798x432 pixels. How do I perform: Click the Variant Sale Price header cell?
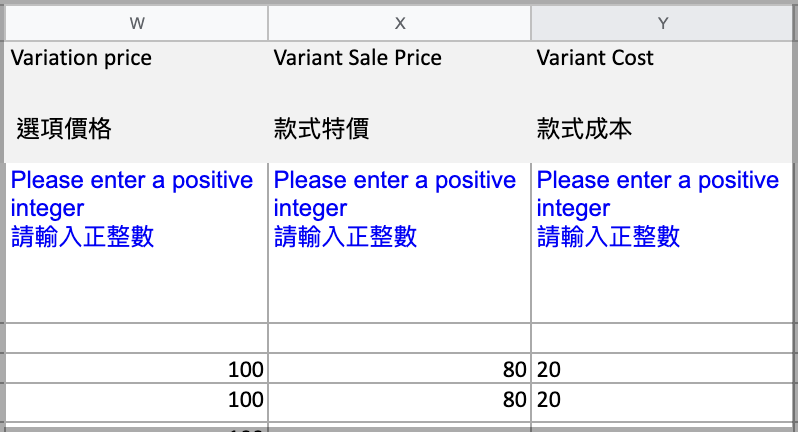pyautogui.click(x=400, y=102)
